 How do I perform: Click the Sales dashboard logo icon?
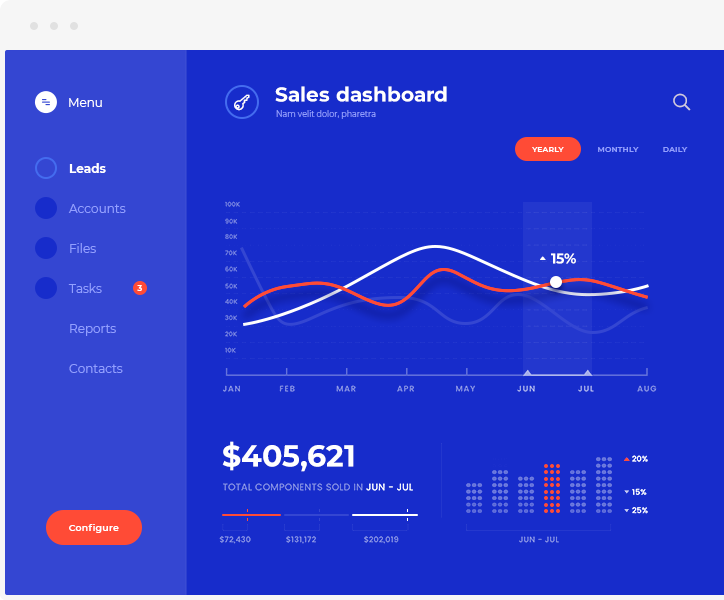click(242, 102)
